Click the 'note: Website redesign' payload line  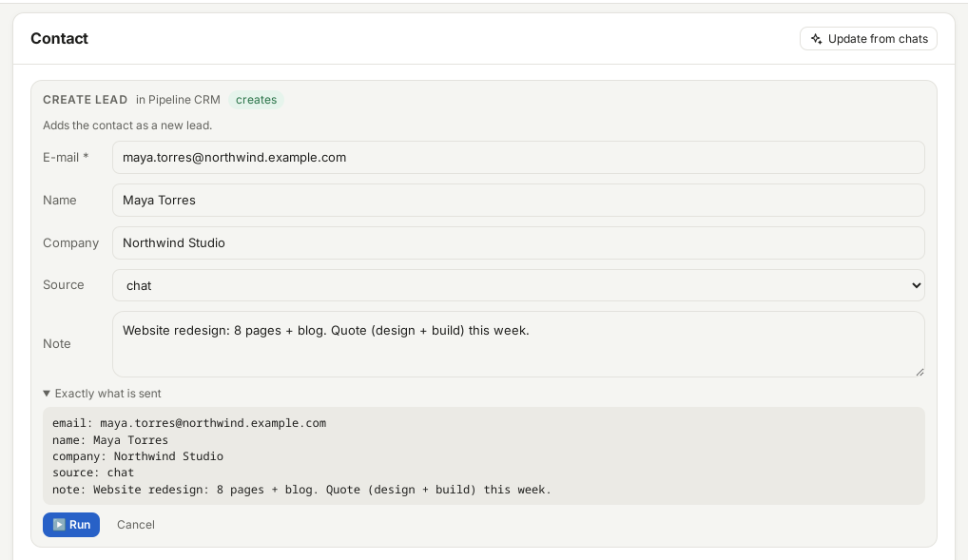click(x=301, y=490)
